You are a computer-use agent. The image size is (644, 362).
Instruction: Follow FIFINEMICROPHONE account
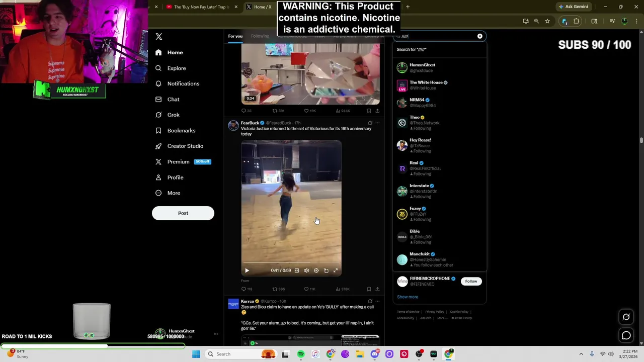tap(471, 281)
